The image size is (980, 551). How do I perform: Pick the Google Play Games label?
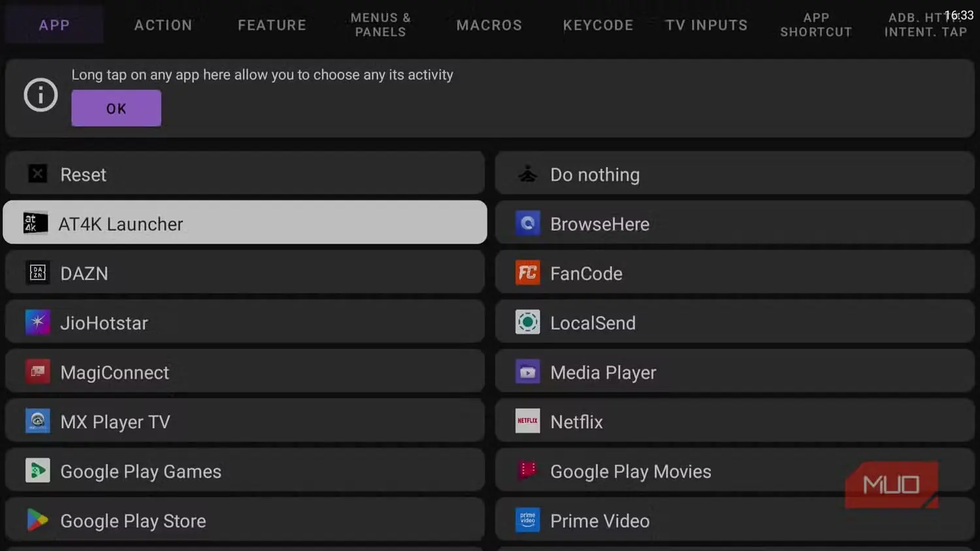(140, 472)
